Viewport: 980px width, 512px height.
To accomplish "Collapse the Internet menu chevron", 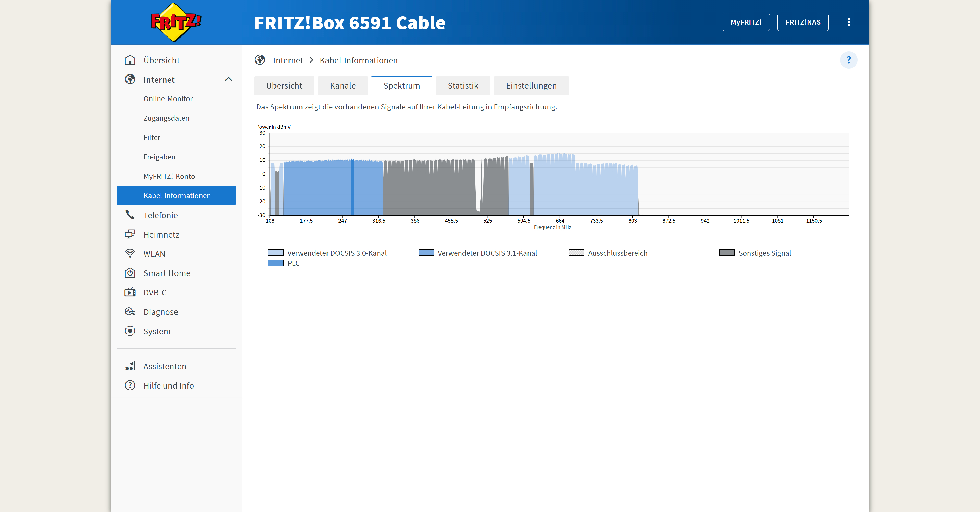I will pyautogui.click(x=228, y=80).
